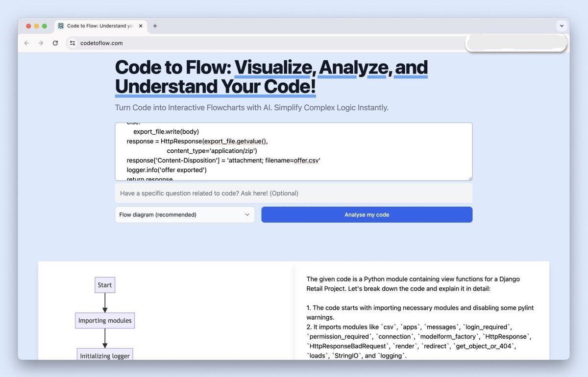Click inside the code text area
Viewport: 588px width, 377px height.
pos(294,151)
